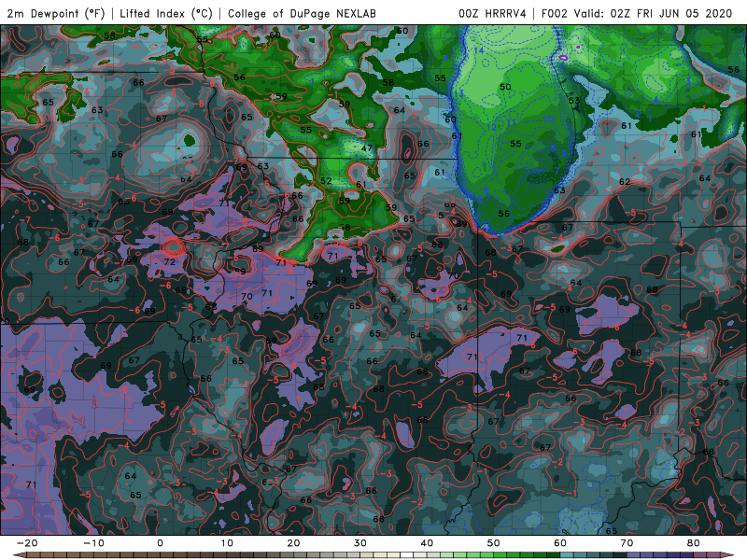Click the 40 label on the color scale
This screenshot has height=560, width=747.
427,543
